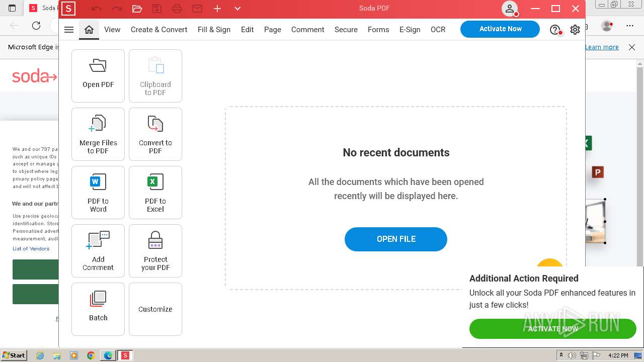The width and height of the screenshot is (644, 362).
Task: Open the OCR tab
Action: (438, 30)
